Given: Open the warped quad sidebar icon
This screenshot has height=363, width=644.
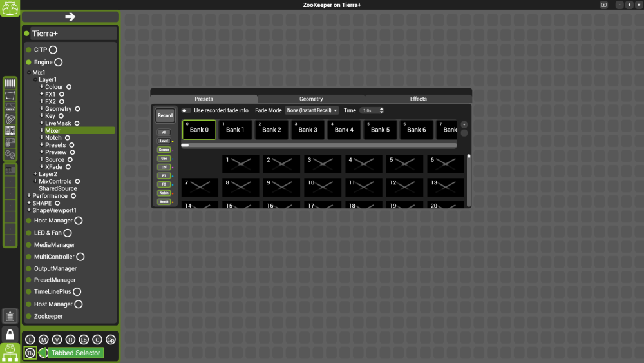Looking at the screenshot, I should coord(10,96).
